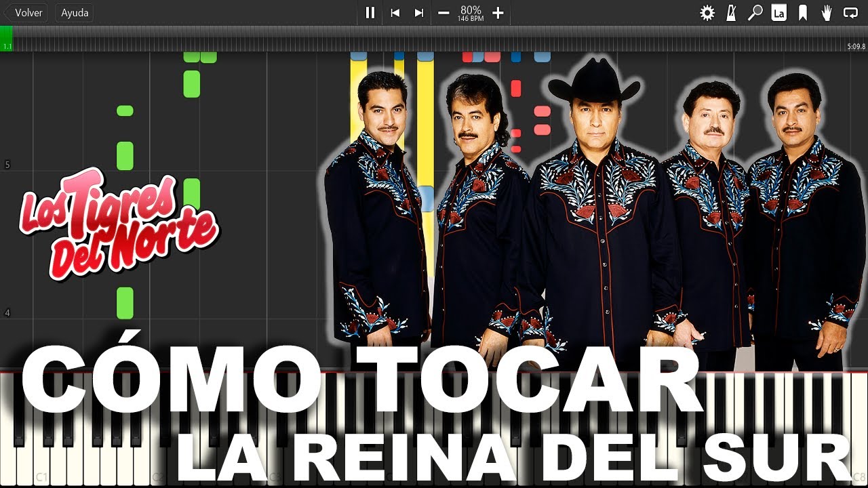Decrease tempo with the minus button

[x=443, y=13]
